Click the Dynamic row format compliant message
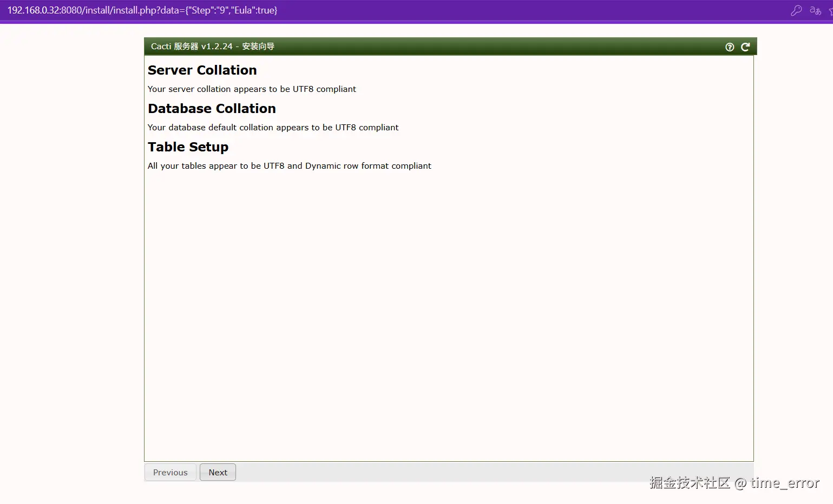Screen dimensions: 833x504 [289, 165]
